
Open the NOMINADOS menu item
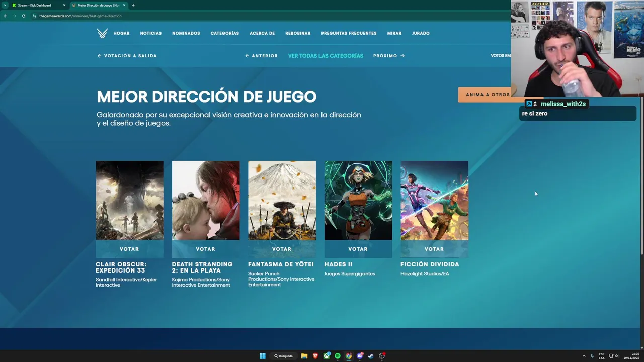click(x=186, y=33)
